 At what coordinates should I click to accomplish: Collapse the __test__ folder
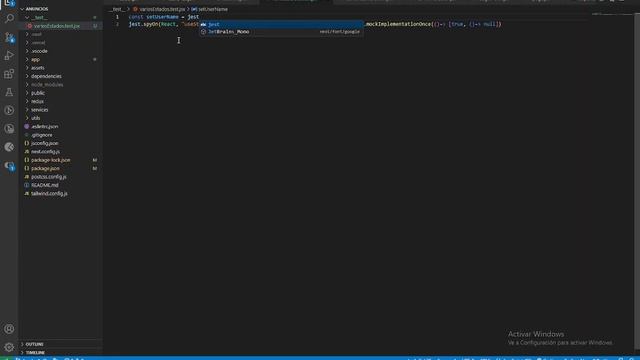(39, 18)
